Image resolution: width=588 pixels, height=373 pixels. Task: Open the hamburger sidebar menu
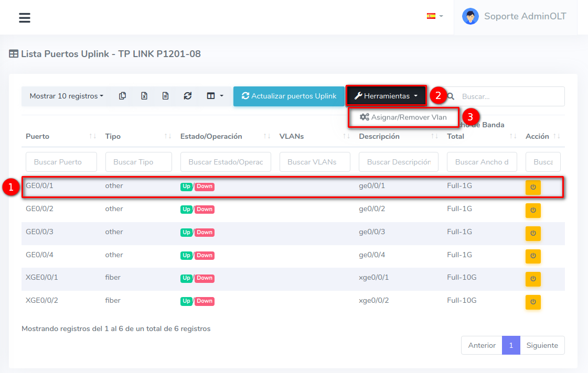25,18
